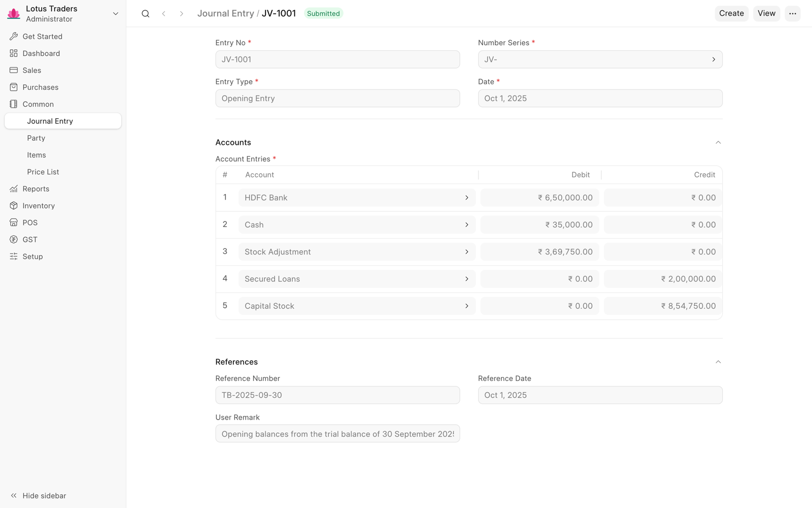Click the Get Started wrench icon
This screenshot has height=508, width=812.
(14, 37)
